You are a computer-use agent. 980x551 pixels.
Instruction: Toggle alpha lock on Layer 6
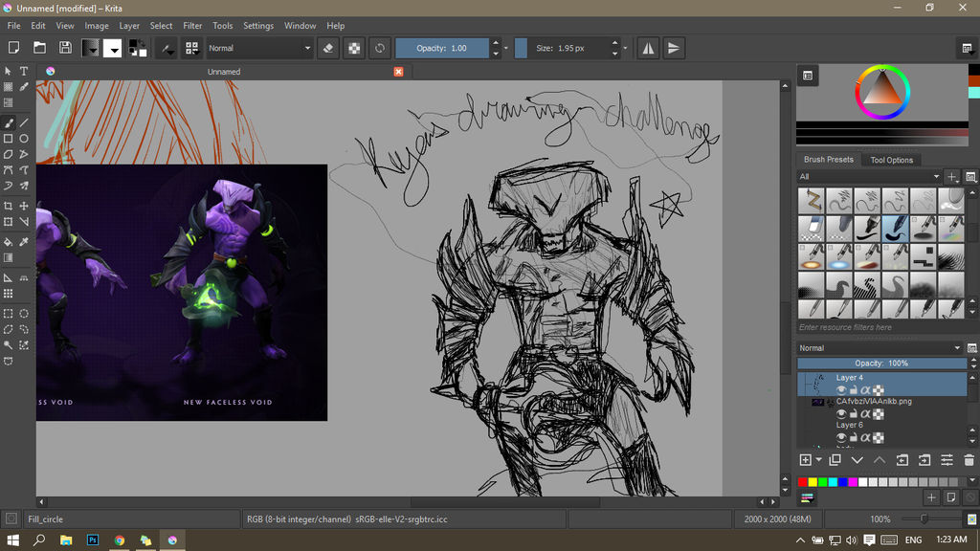(x=879, y=437)
